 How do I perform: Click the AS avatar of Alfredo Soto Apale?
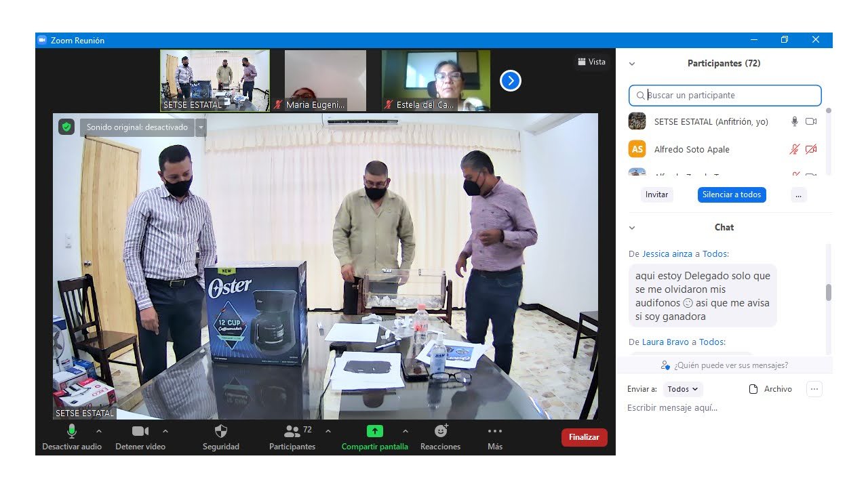(637, 149)
